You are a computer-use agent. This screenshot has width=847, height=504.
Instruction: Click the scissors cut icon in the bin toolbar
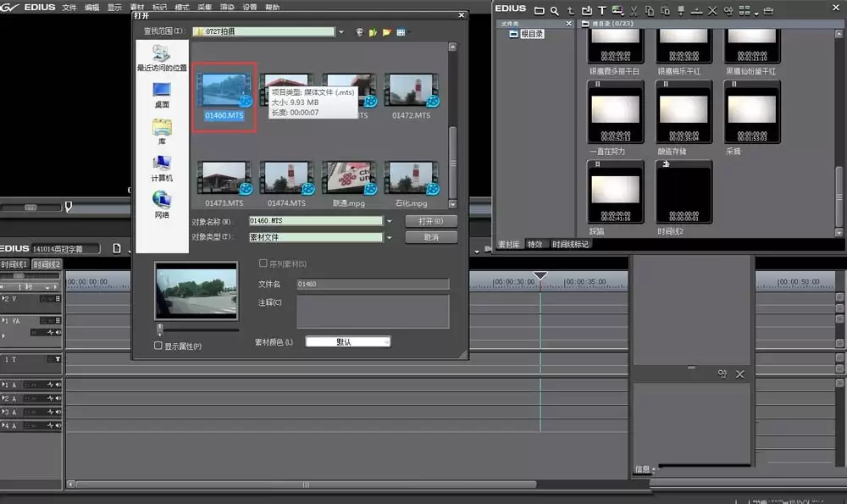click(634, 11)
